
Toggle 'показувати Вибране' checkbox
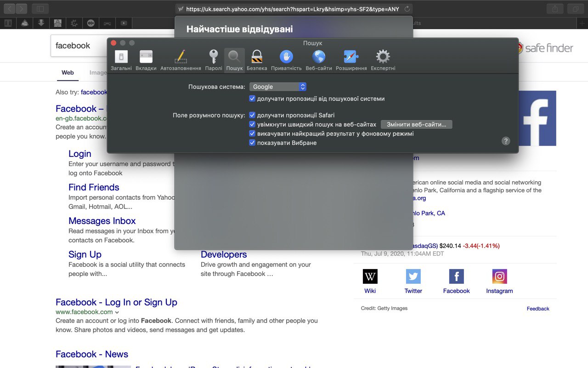[x=252, y=143]
